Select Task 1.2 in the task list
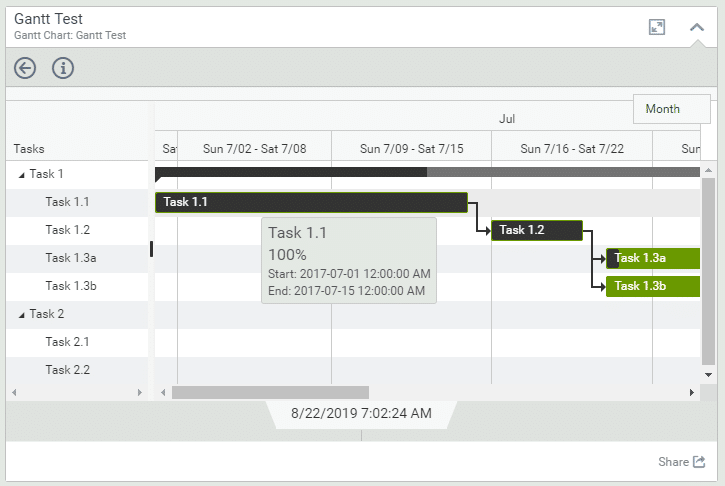Image resolution: width=725 pixels, height=486 pixels. (x=67, y=230)
